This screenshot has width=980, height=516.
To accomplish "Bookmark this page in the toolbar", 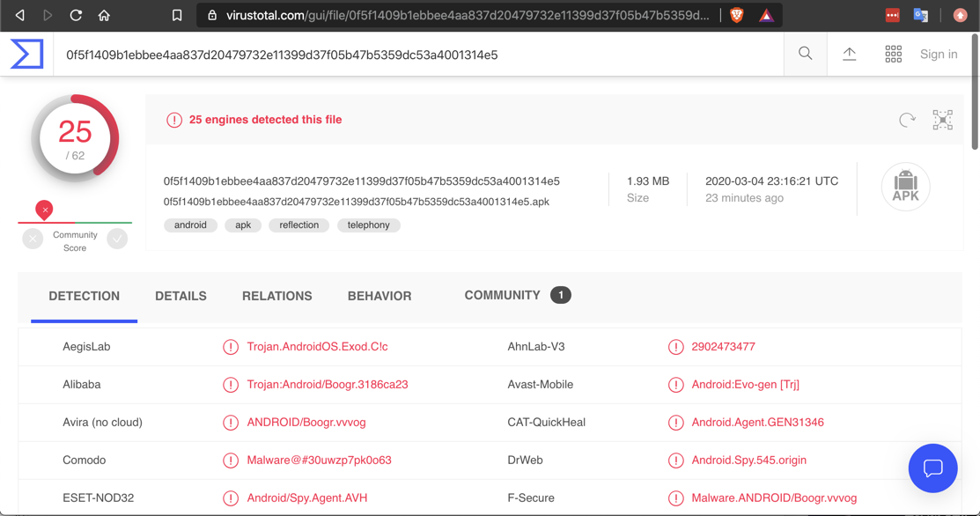I will pyautogui.click(x=177, y=15).
